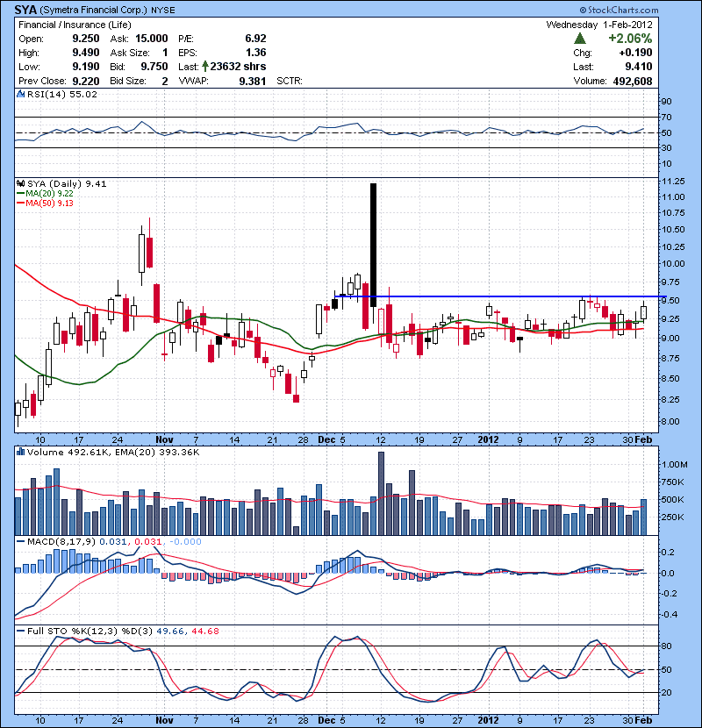Click the red MA(50) legend line marker

coord(20,203)
